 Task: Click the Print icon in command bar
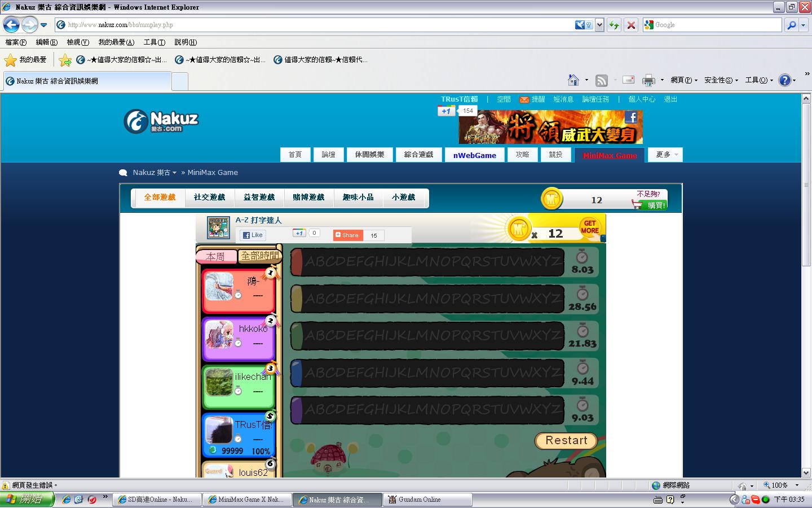(x=649, y=80)
